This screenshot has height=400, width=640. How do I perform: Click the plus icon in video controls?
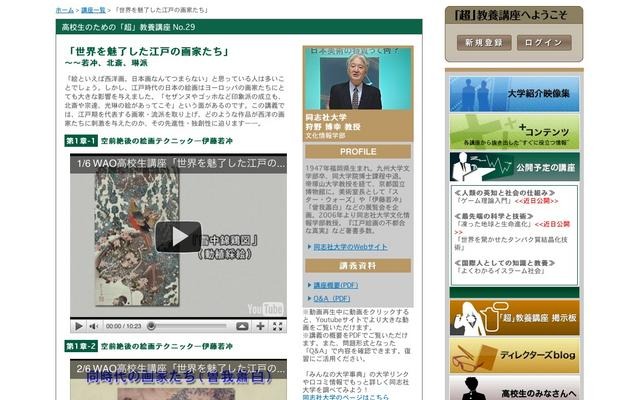click(x=260, y=326)
